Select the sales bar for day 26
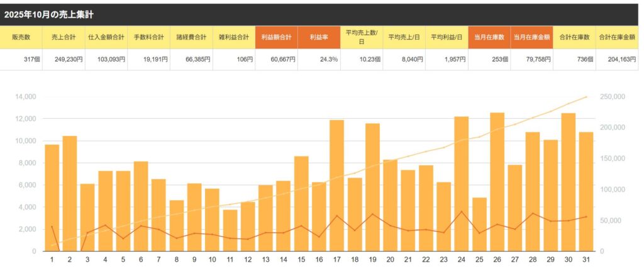The image size is (644, 273). [x=497, y=182]
